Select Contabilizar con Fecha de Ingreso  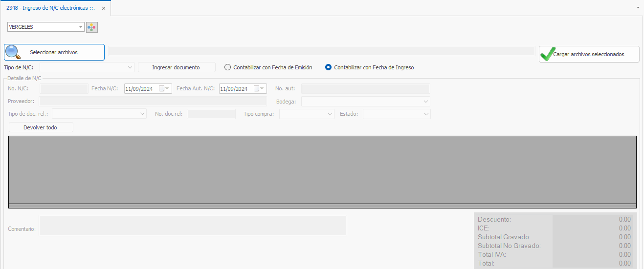click(328, 67)
